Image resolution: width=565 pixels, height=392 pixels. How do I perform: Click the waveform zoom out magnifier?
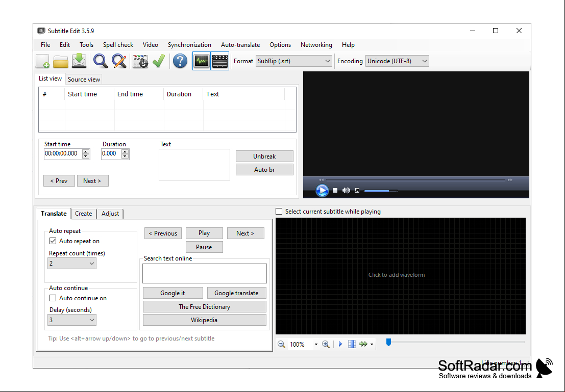pos(281,344)
